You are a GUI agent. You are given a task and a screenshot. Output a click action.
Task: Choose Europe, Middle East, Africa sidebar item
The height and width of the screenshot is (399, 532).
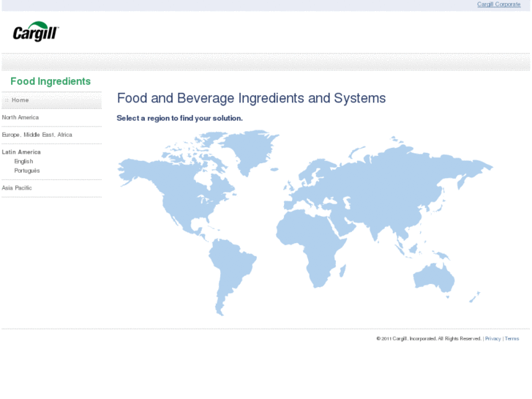pos(37,135)
